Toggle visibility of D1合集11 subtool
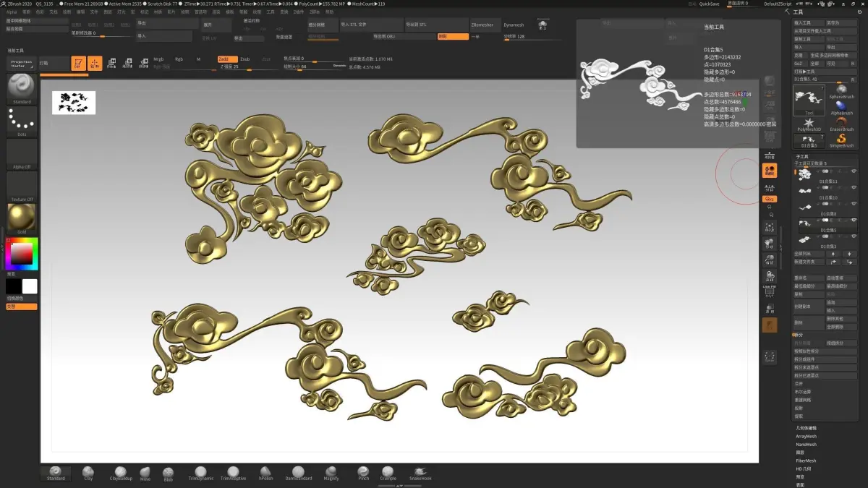Image resolution: width=868 pixels, height=488 pixels. pyautogui.click(x=854, y=171)
